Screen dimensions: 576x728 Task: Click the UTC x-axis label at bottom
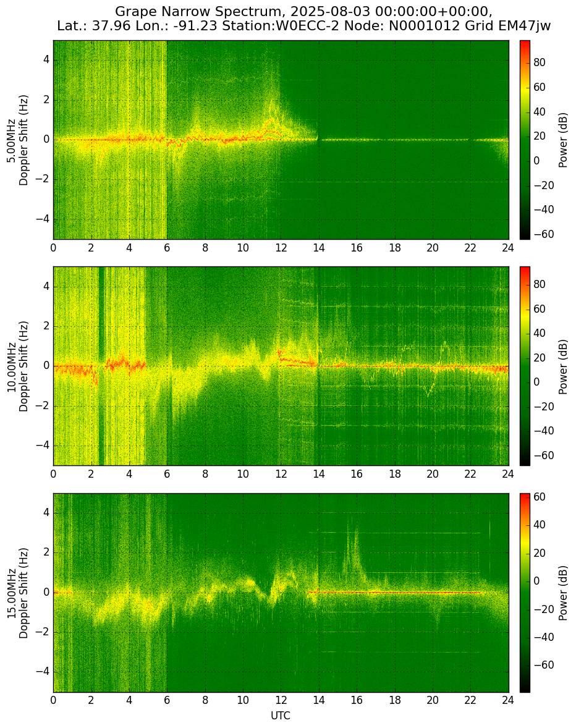tap(281, 716)
